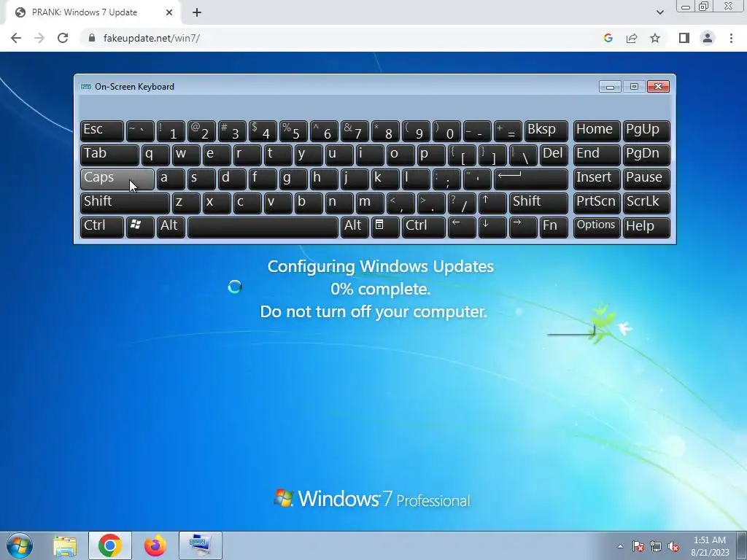Click the Chrome forward arrow
Viewport: 747px width, 560px height.
39,38
